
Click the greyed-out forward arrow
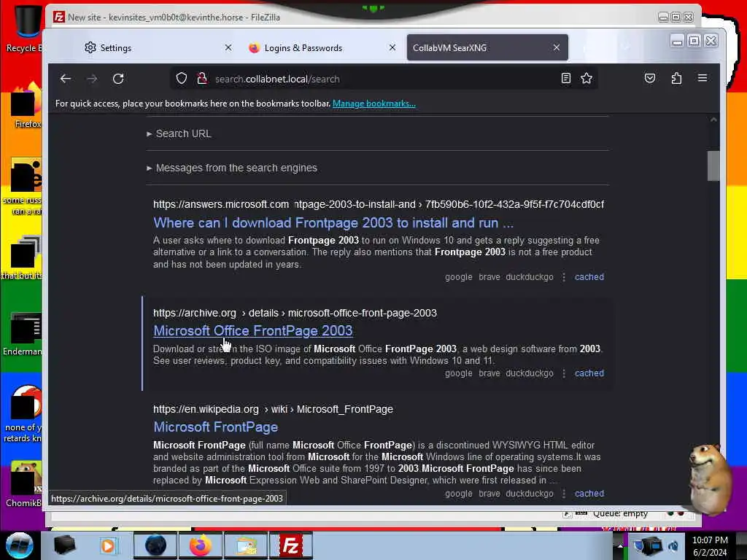click(92, 79)
